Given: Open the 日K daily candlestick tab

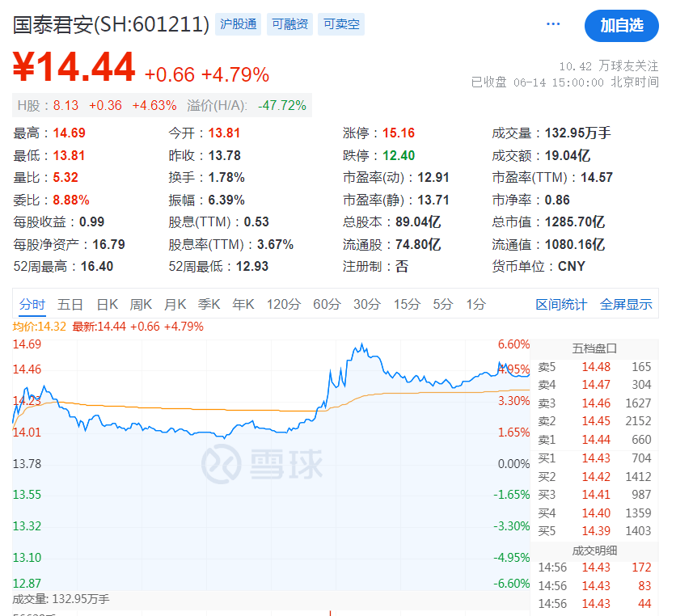Looking at the screenshot, I should pyautogui.click(x=107, y=304).
